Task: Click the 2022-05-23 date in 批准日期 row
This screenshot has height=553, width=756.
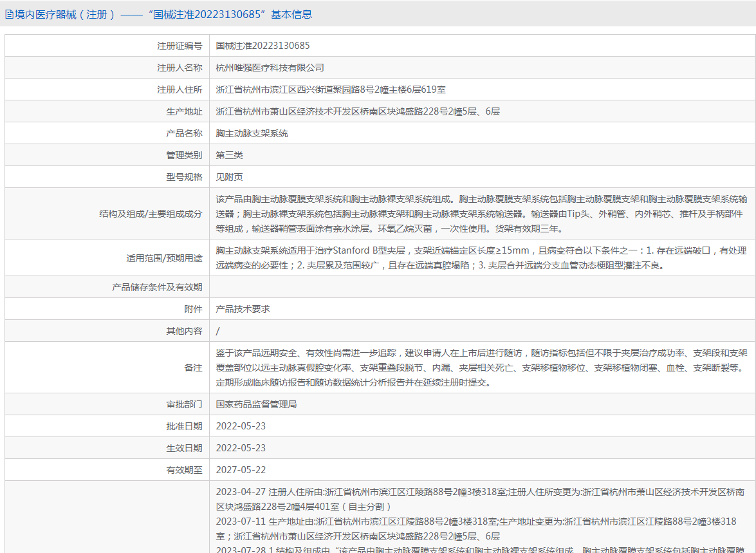Action: coord(241,426)
